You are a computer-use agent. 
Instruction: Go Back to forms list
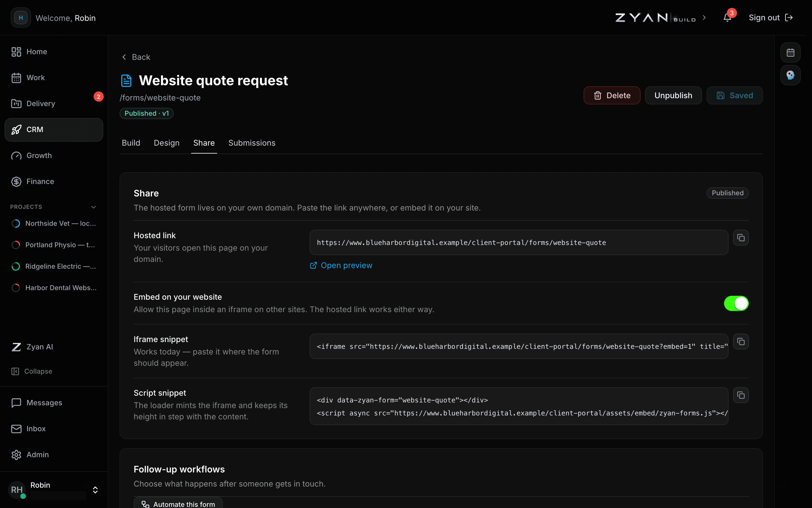[x=136, y=57]
